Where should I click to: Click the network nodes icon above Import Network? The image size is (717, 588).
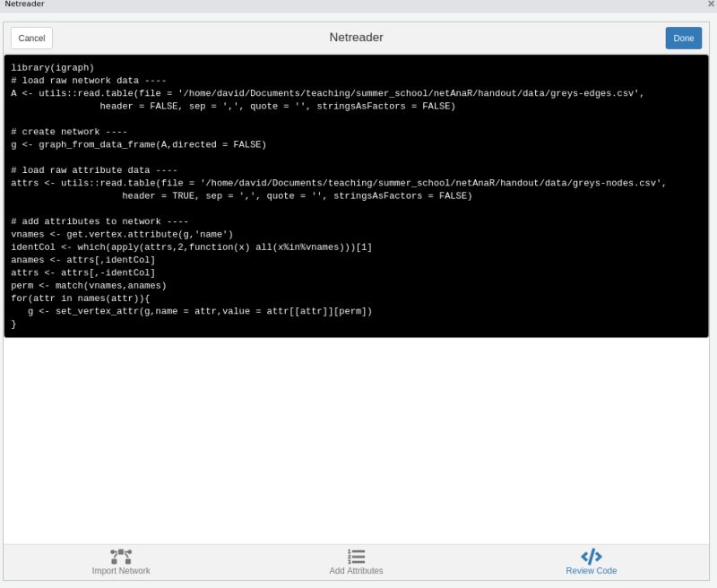pyautogui.click(x=121, y=556)
